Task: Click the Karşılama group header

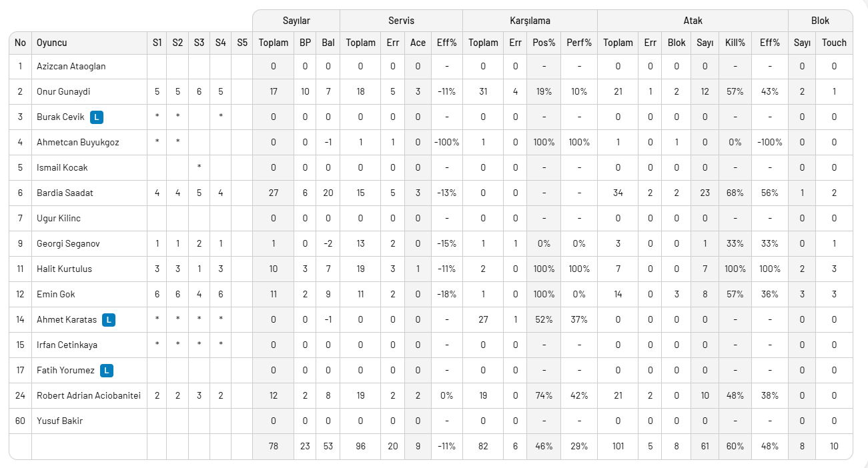Action: (x=530, y=21)
